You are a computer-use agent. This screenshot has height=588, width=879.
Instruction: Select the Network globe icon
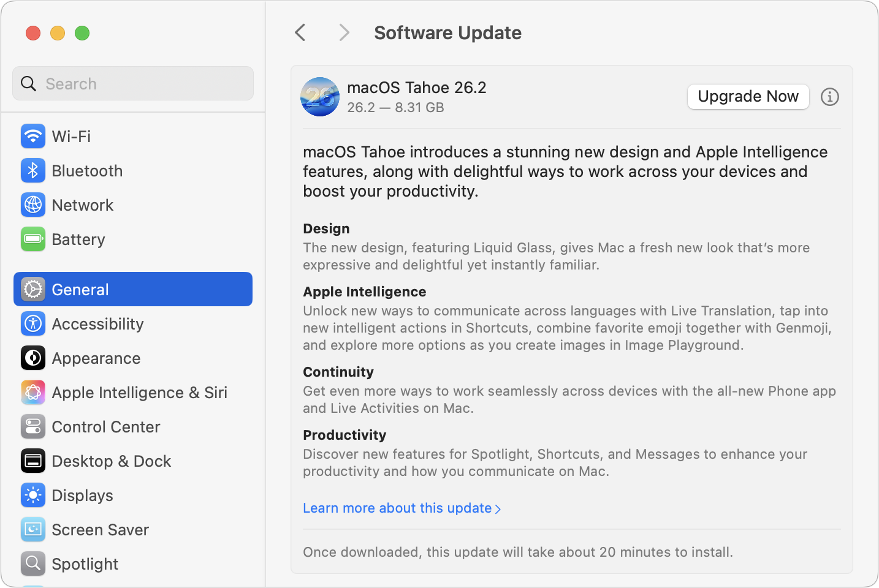33,205
